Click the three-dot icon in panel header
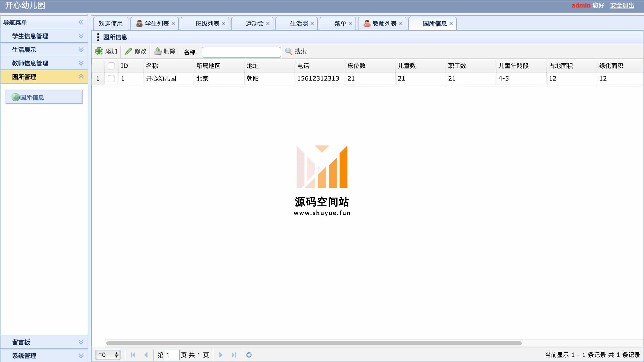The image size is (644, 362). (x=98, y=37)
